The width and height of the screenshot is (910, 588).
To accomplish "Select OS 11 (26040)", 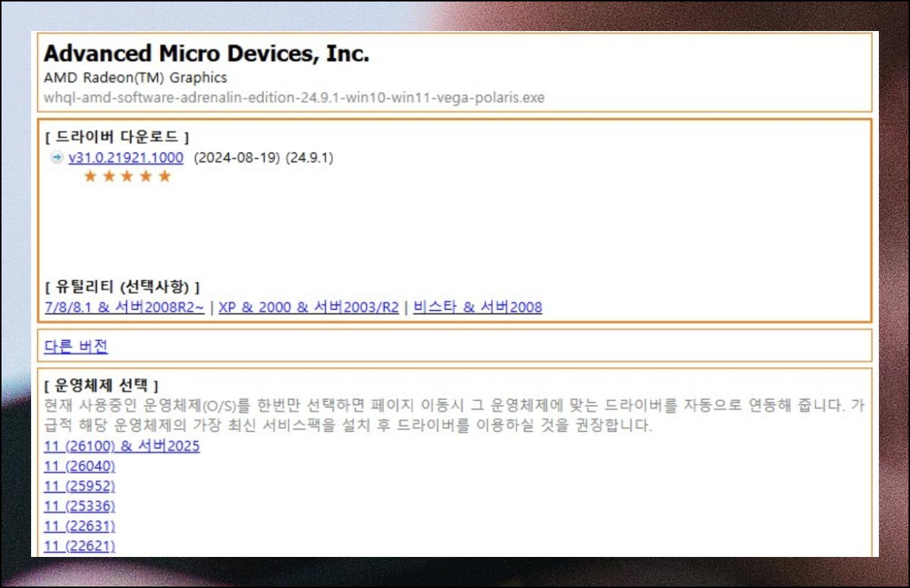I will [x=80, y=466].
